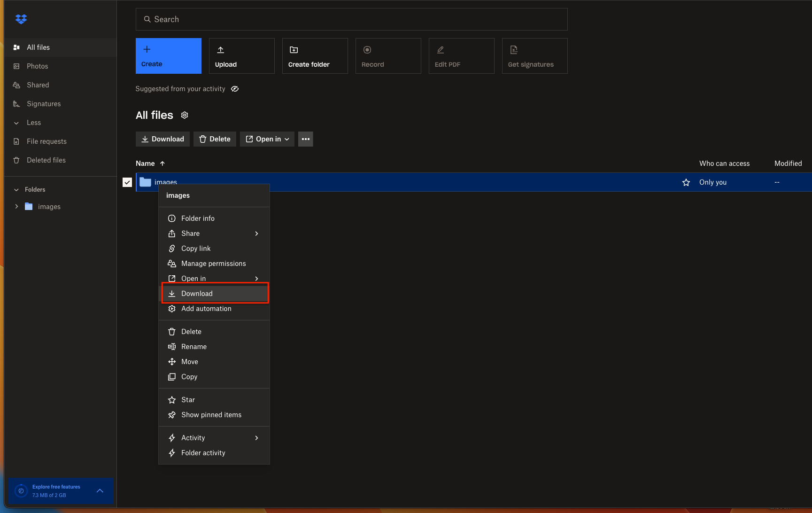Go to Shared section
812x513 pixels.
pyautogui.click(x=60, y=85)
